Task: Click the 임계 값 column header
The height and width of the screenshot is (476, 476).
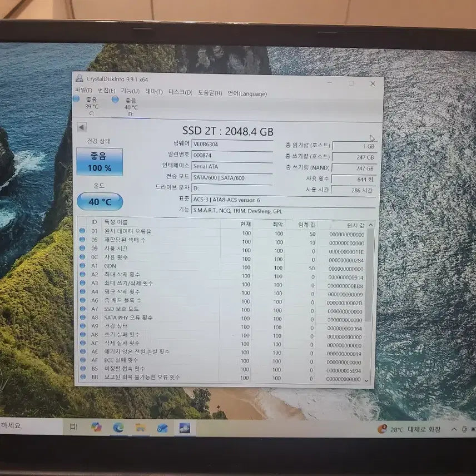Action: (x=306, y=225)
